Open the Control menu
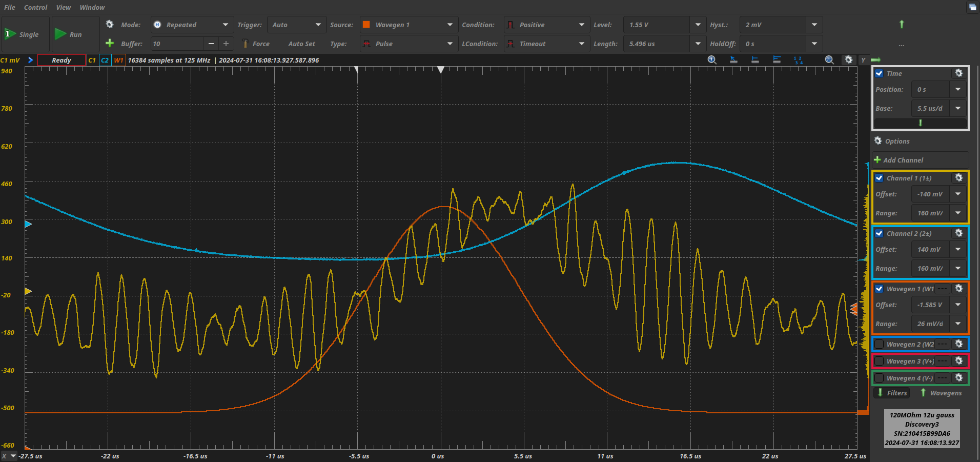Image resolution: width=980 pixels, height=462 pixels. pos(35,7)
